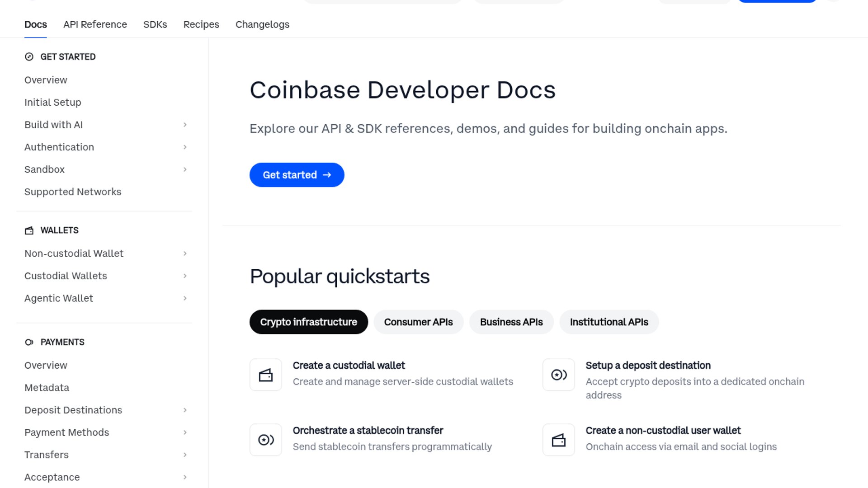Click the Coinbase Developer Docs heading
The image size is (868, 488).
402,90
